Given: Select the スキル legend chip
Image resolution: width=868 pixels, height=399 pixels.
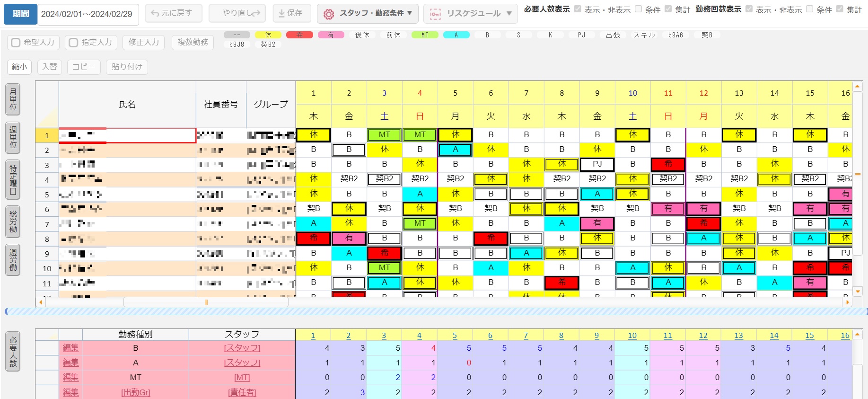Looking at the screenshot, I should 644,35.
